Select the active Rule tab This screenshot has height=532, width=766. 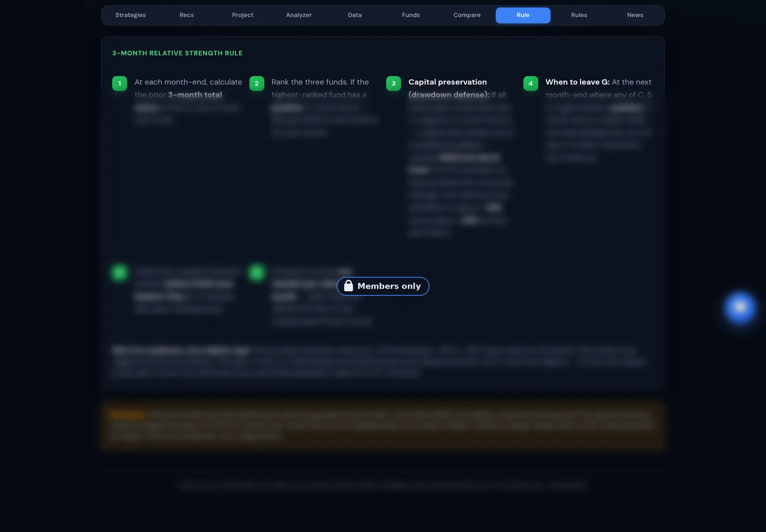coord(523,15)
